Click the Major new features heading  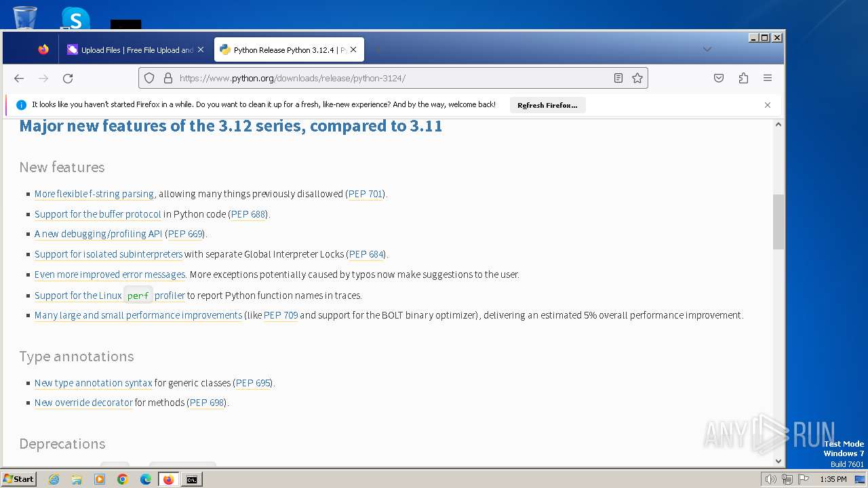tap(231, 126)
